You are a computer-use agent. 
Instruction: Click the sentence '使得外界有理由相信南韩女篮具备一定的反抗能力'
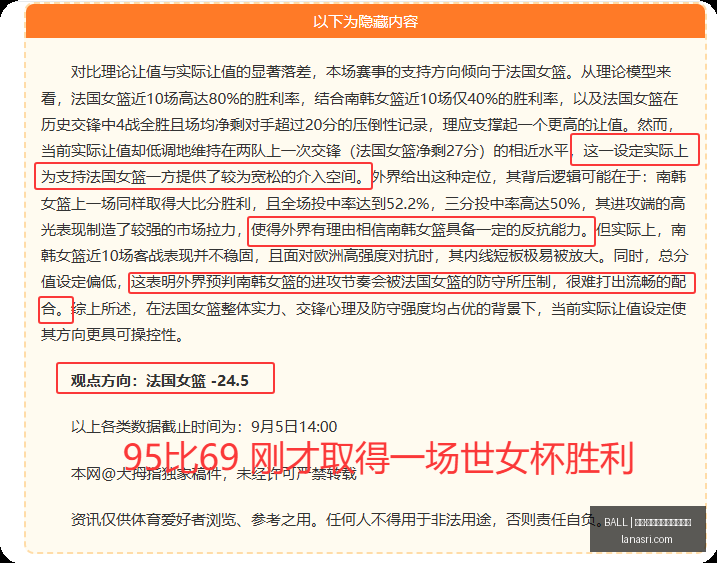coord(420,230)
